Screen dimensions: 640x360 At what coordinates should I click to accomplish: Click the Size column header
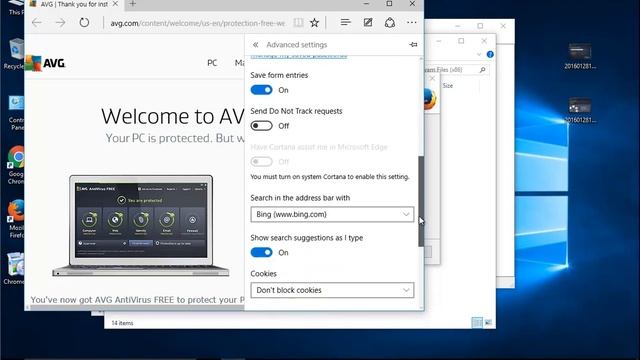pyautogui.click(x=448, y=86)
